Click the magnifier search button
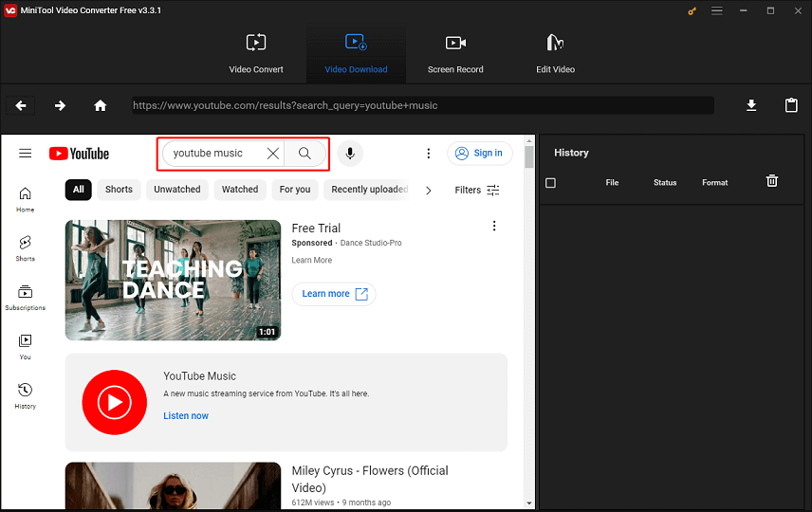Viewport: 812px width, 512px height. [x=305, y=154]
